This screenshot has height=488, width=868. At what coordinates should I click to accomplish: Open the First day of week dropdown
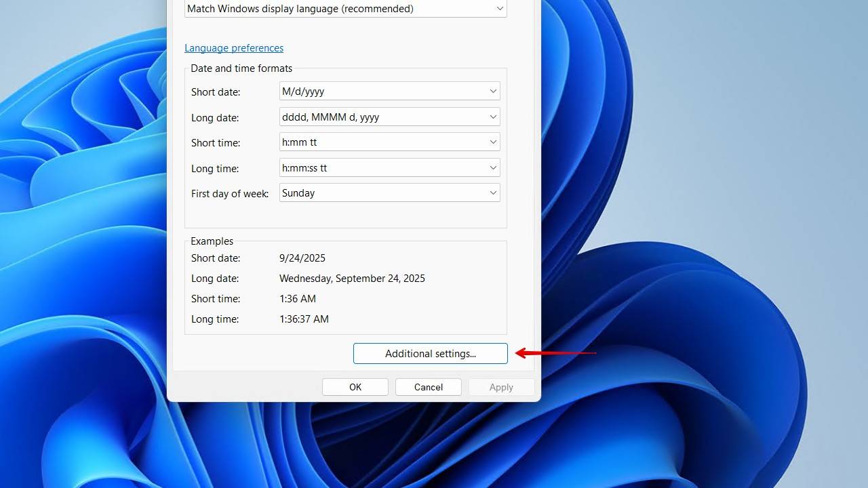click(492, 192)
